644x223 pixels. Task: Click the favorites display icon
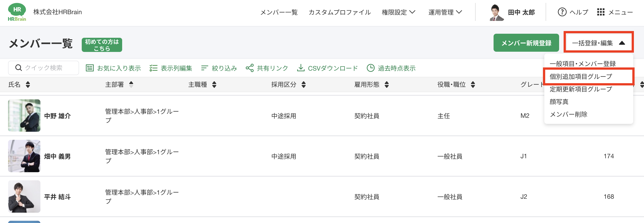(90, 68)
